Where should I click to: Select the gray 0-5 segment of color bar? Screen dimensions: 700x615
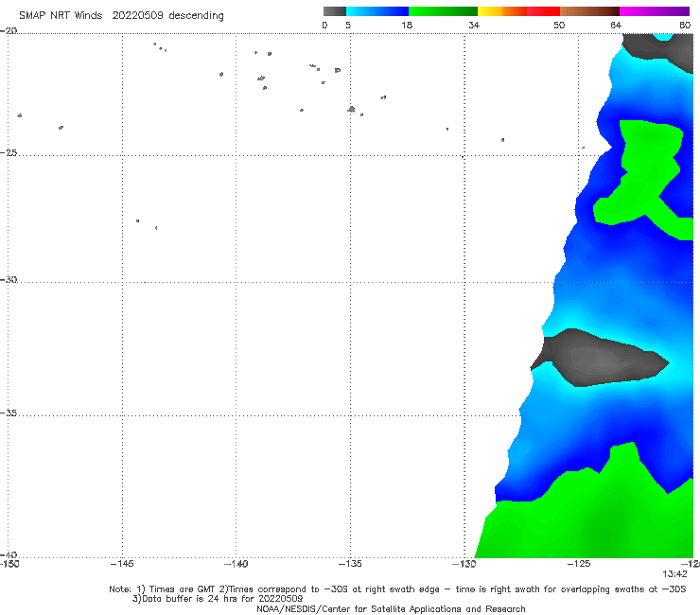coord(335,11)
